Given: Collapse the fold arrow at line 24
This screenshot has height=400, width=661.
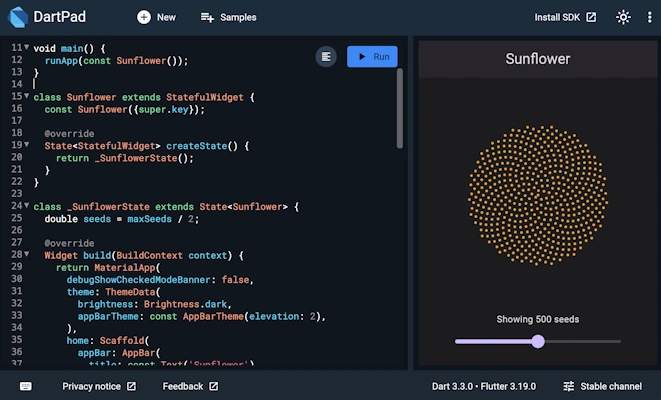Looking at the screenshot, I should 27,206.
